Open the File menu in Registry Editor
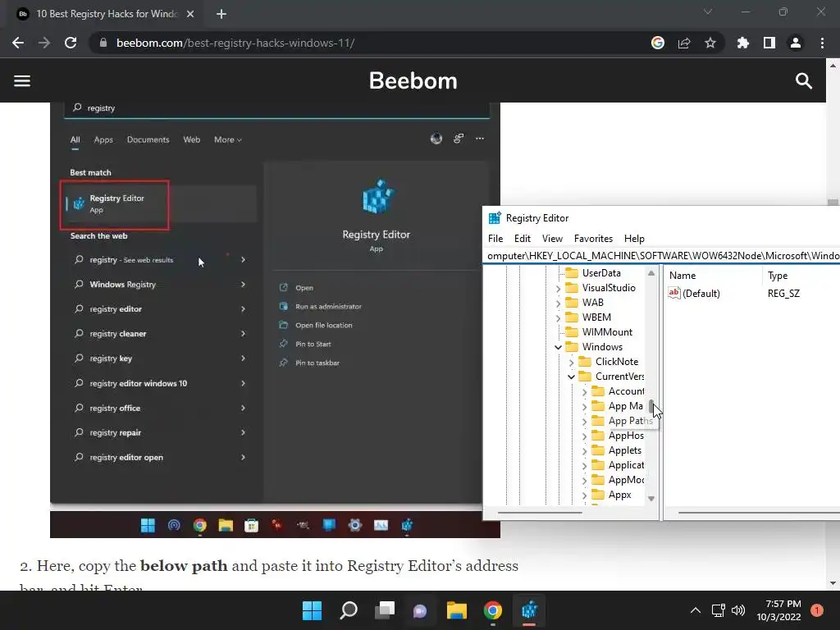The height and width of the screenshot is (630, 840). point(495,239)
